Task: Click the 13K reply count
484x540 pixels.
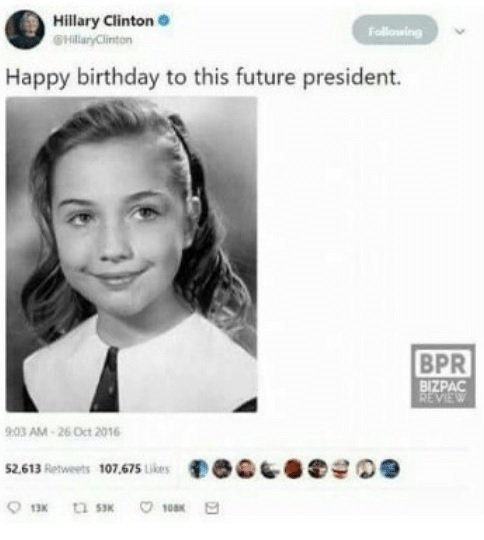Action: (40, 508)
